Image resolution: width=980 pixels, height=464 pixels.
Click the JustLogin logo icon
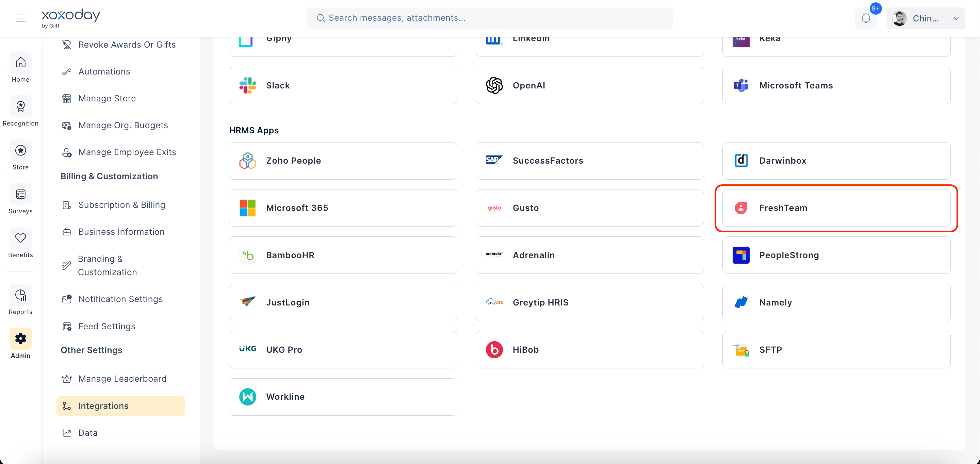[248, 302]
